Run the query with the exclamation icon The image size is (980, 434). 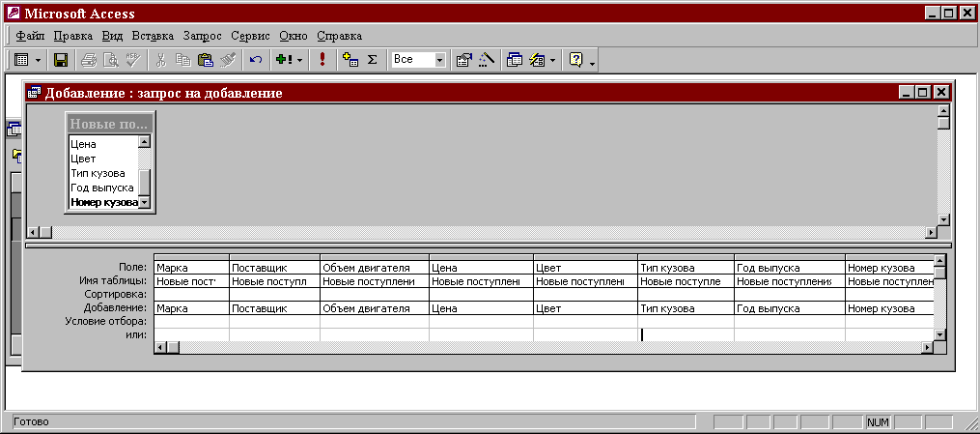[x=322, y=60]
